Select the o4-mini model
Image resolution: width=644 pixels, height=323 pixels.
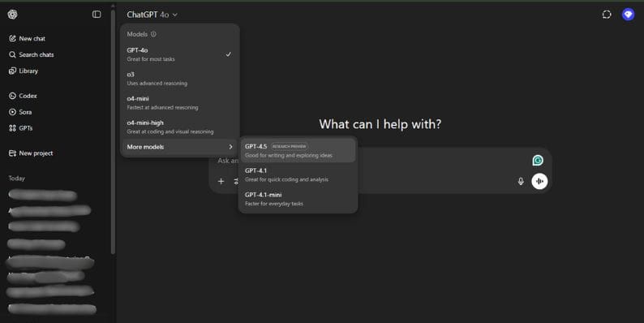[179, 103]
